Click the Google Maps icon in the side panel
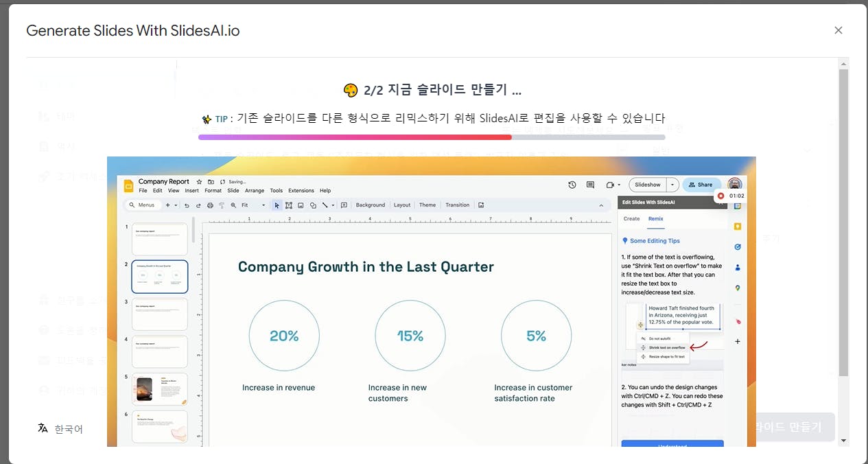 pos(738,288)
